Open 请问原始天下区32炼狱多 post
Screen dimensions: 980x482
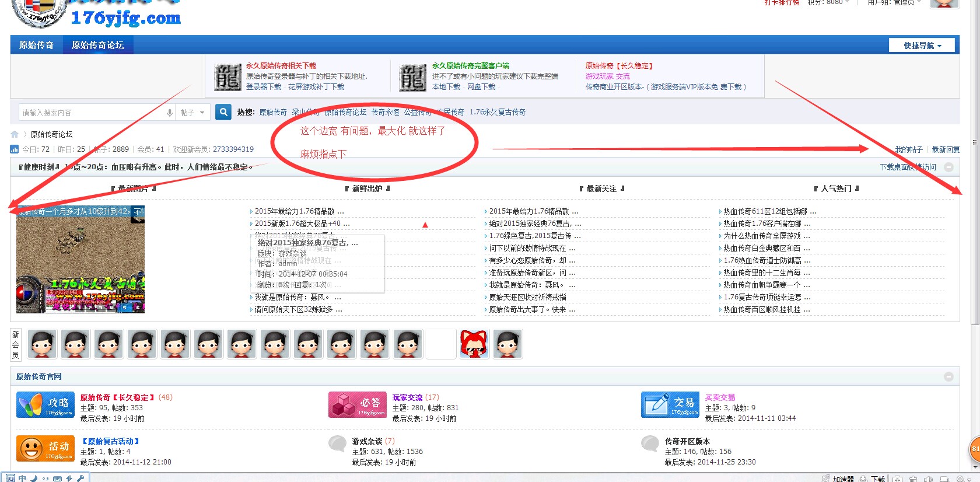[x=299, y=309]
